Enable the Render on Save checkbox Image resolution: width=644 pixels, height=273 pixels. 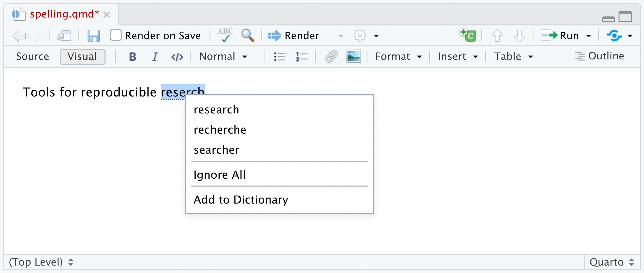click(x=116, y=35)
